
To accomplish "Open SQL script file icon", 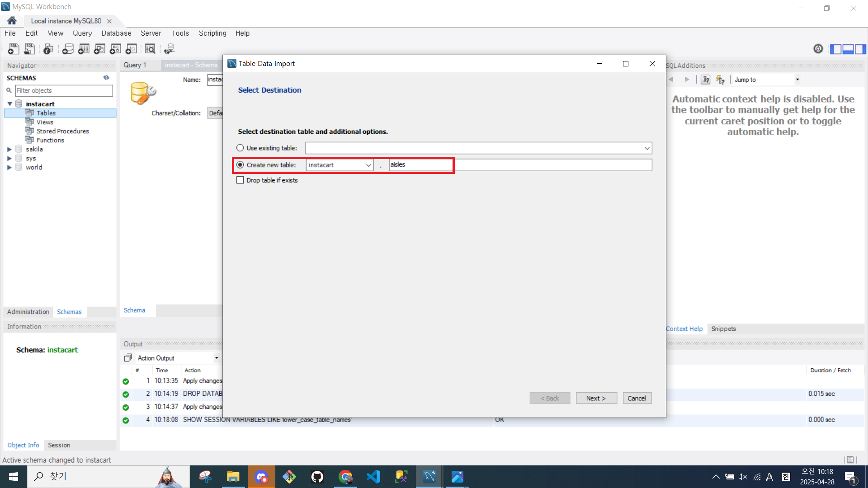I will pyautogui.click(x=30, y=49).
